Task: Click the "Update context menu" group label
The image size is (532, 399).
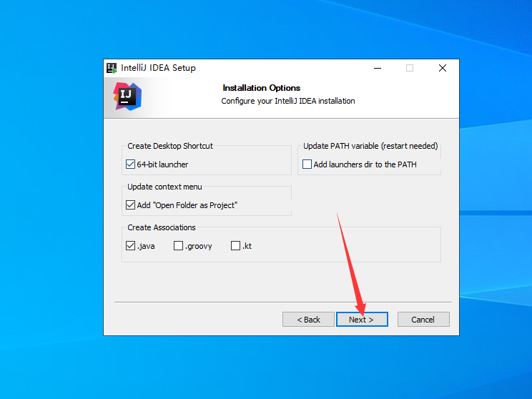Action: click(164, 187)
